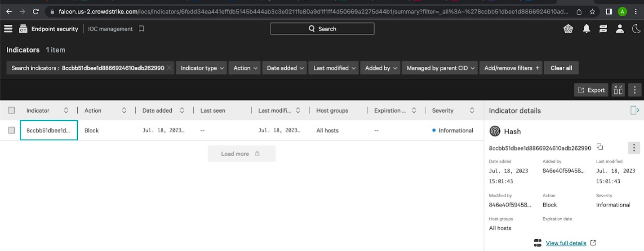The image size is (644, 251).
Task: Bookmark the IOC management page
Action: pos(141,29)
